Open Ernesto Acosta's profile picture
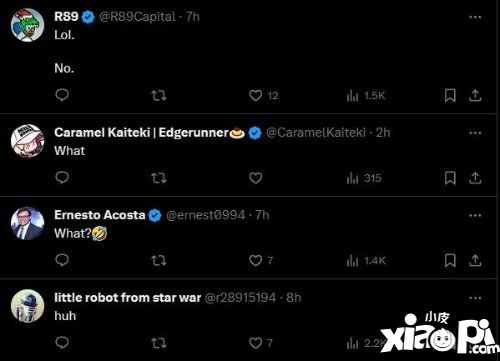The width and height of the screenshot is (500, 361). 27,223
